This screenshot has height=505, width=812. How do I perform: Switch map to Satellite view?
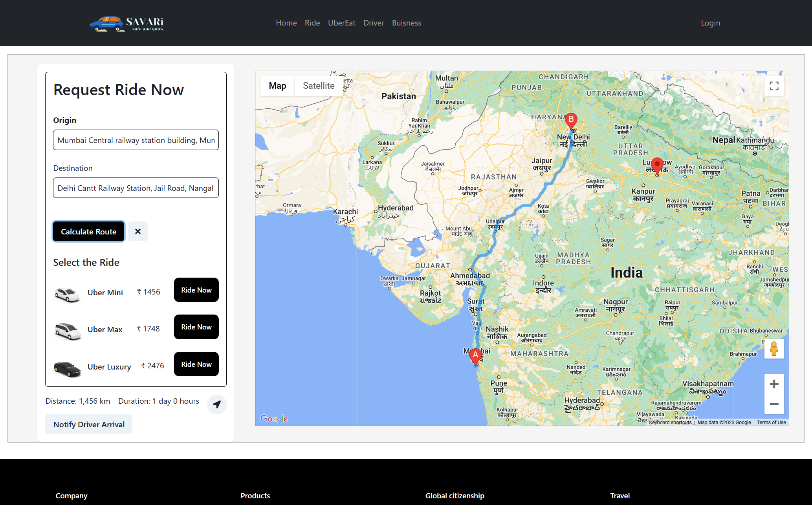pyautogui.click(x=319, y=86)
